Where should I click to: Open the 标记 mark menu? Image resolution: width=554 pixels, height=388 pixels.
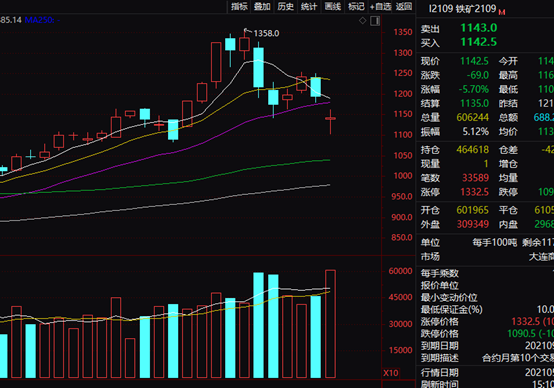(356, 6)
